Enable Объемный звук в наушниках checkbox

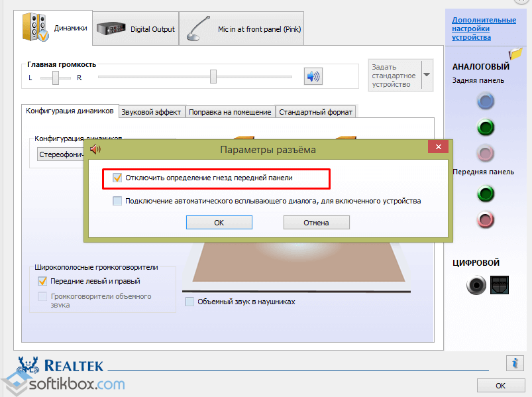(x=190, y=302)
